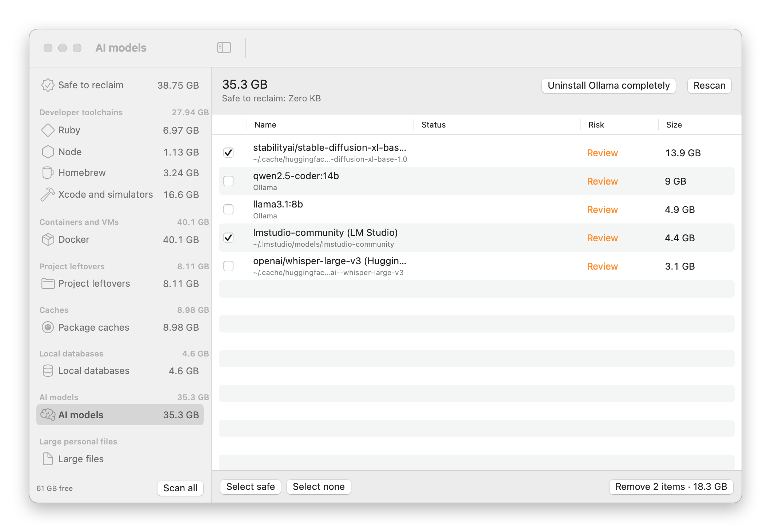Check the openai/whisper-large-v3 checkbox

(228, 266)
